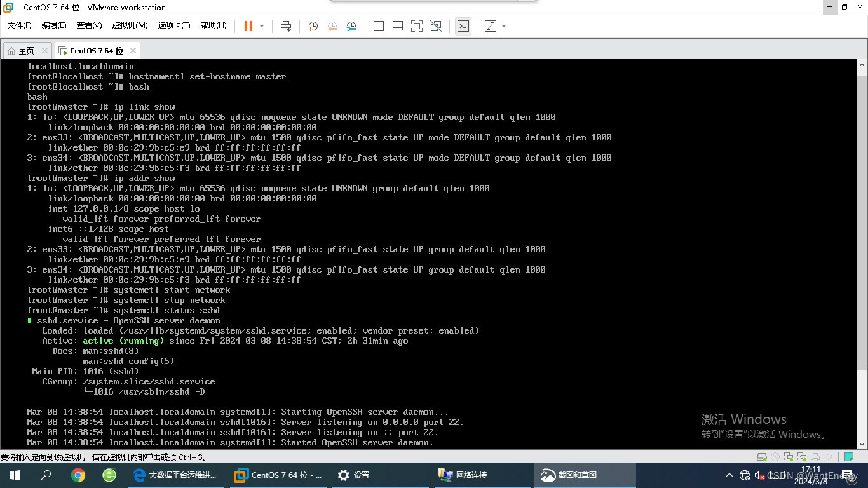Revert the VM to its previous snapshot
868x488 pixels.
(332, 26)
